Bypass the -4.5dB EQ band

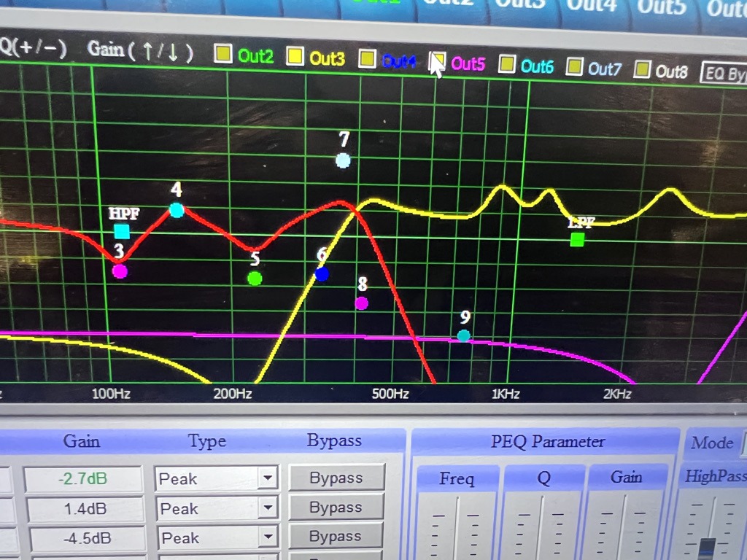pos(336,536)
